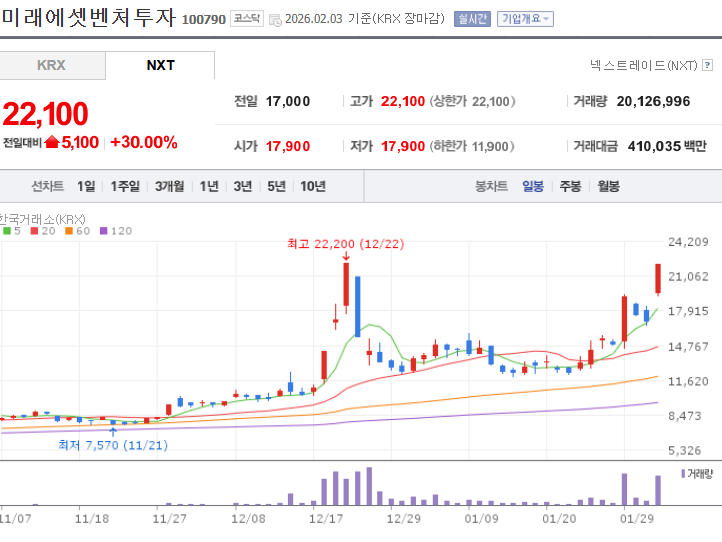Open the NXT help question mark icon
This screenshot has height=542, width=722.
pos(707,65)
